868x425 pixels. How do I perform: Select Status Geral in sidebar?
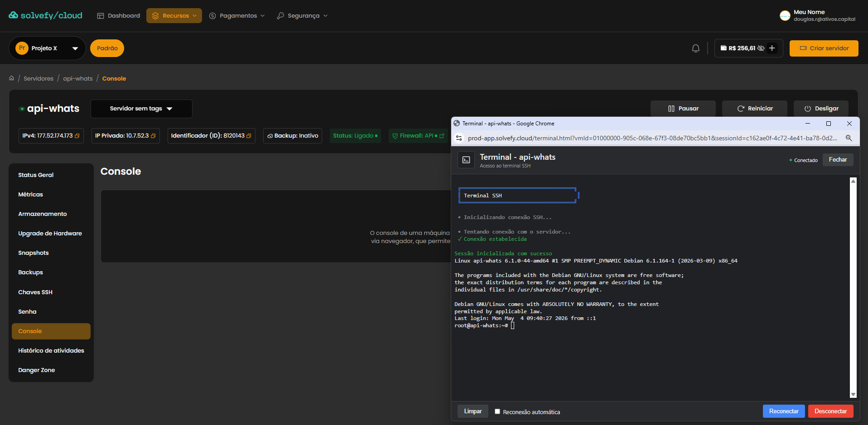tap(51, 175)
